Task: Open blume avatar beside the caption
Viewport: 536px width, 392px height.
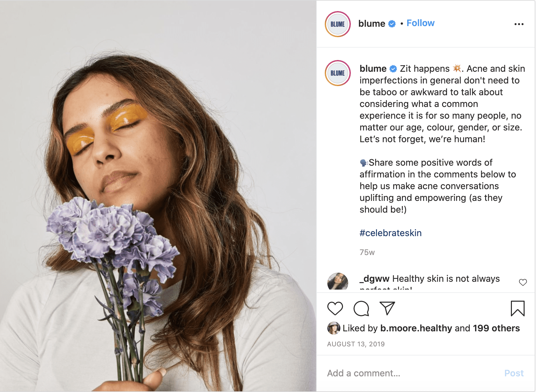Action: click(x=338, y=73)
